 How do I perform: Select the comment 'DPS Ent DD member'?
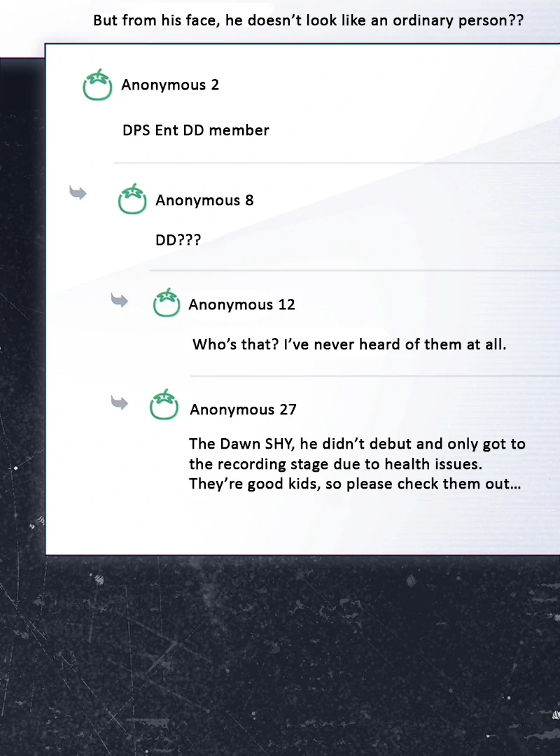(196, 130)
